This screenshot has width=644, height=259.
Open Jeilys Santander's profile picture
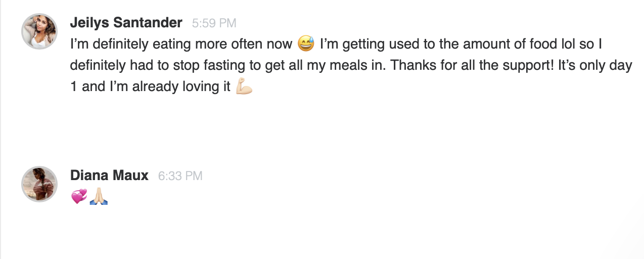[x=39, y=31]
